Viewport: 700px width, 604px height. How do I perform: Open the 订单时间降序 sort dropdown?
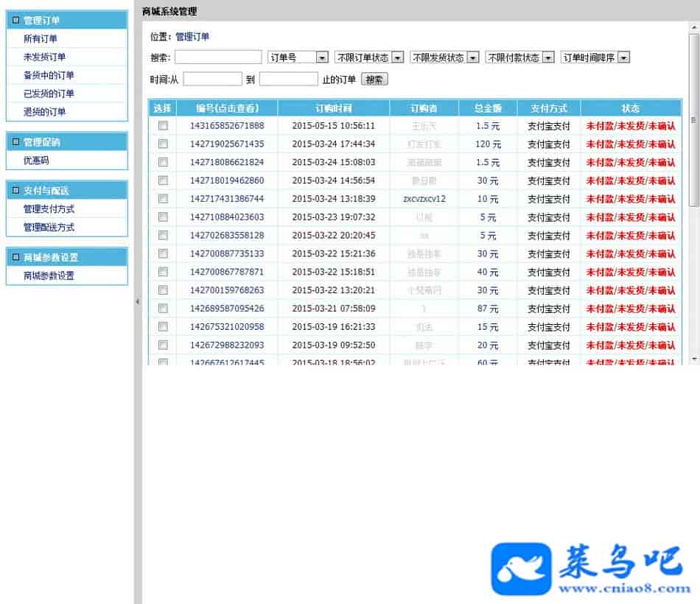[x=595, y=57]
